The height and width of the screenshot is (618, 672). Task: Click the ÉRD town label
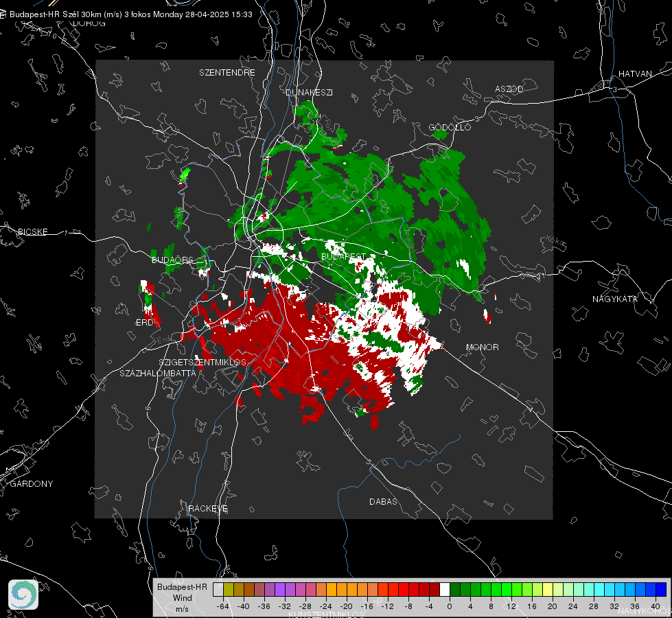pos(144,323)
